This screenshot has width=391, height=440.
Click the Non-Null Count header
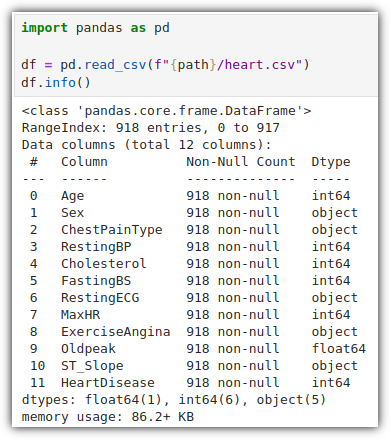[241, 162]
